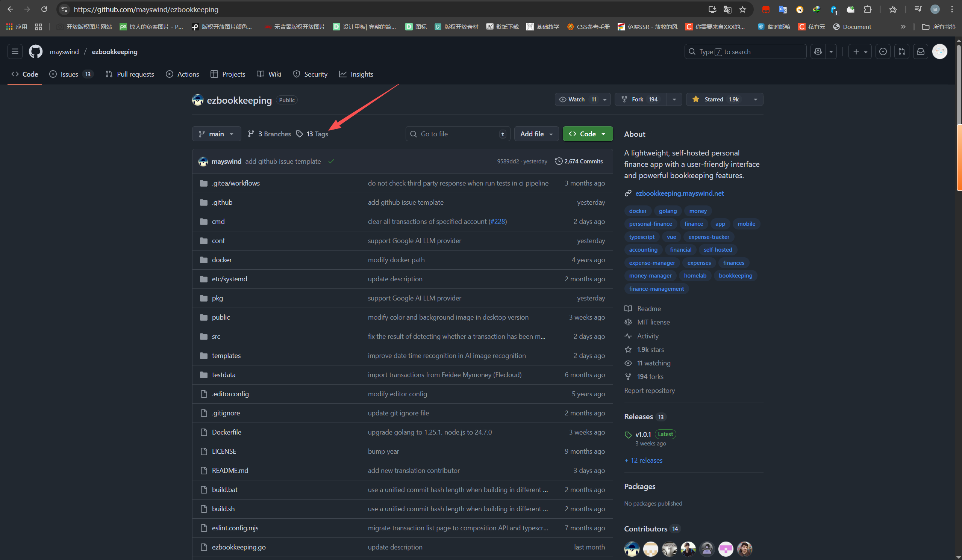Switch to the Insights tab
This screenshot has width=962, height=560.
point(361,74)
